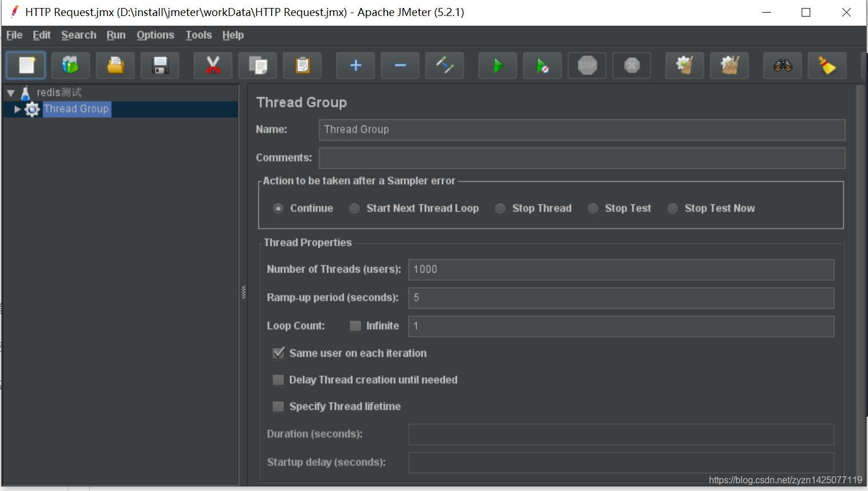This screenshot has width=868, height=491.
Task: Click the split pane divider handle
Action: click(244, 292)
